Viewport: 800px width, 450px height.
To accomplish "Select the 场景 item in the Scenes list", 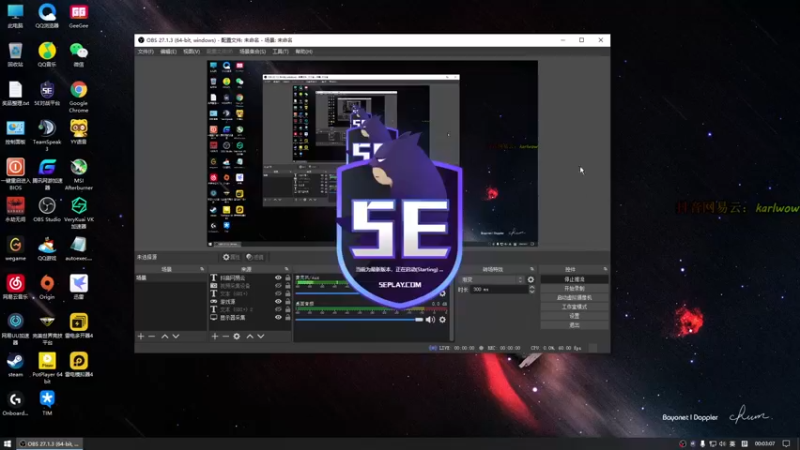I will [x=171, y=278].
